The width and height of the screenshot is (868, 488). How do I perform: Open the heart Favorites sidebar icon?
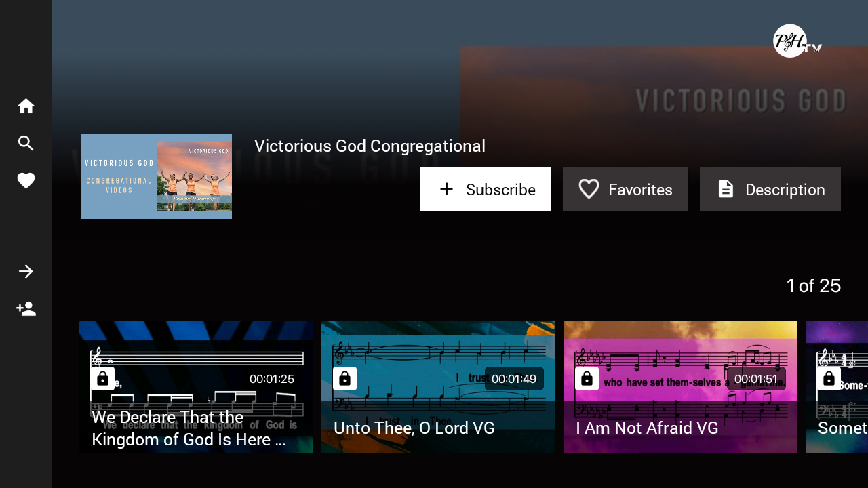(x=26, y=180)
